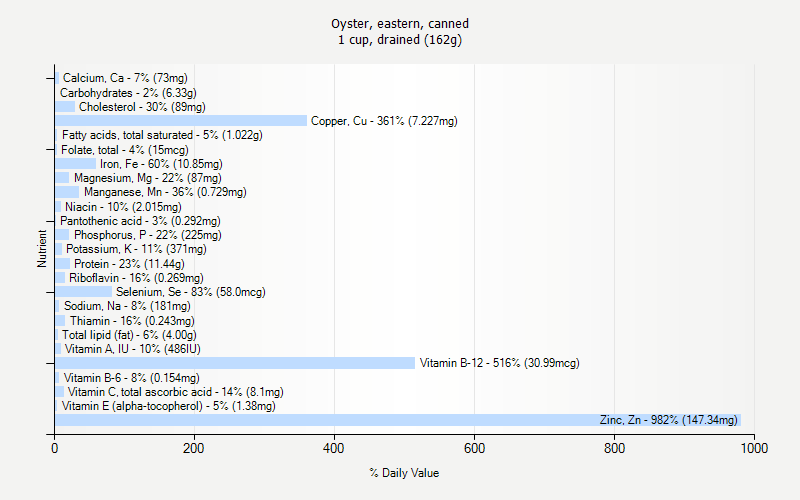The height and width of the screenshot is (500, 800).
Task: Click the Selenium, Se bar
Action: point(84,292)
